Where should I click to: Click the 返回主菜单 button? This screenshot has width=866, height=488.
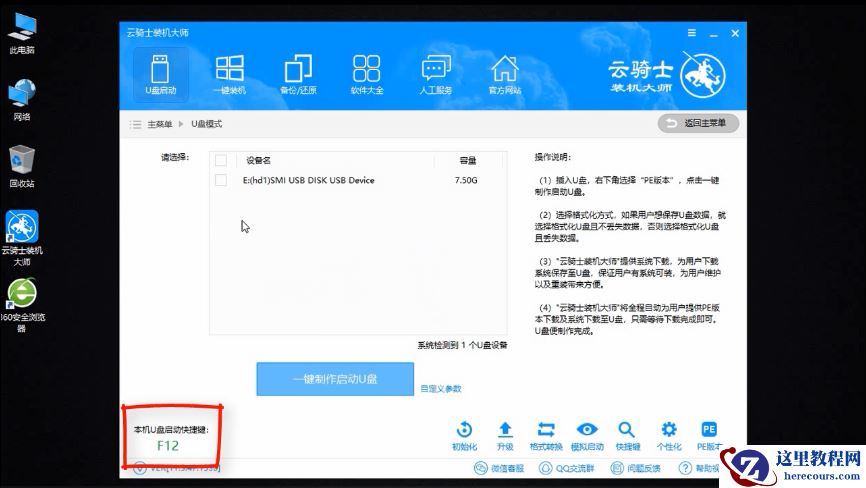(x=698, y=123)
